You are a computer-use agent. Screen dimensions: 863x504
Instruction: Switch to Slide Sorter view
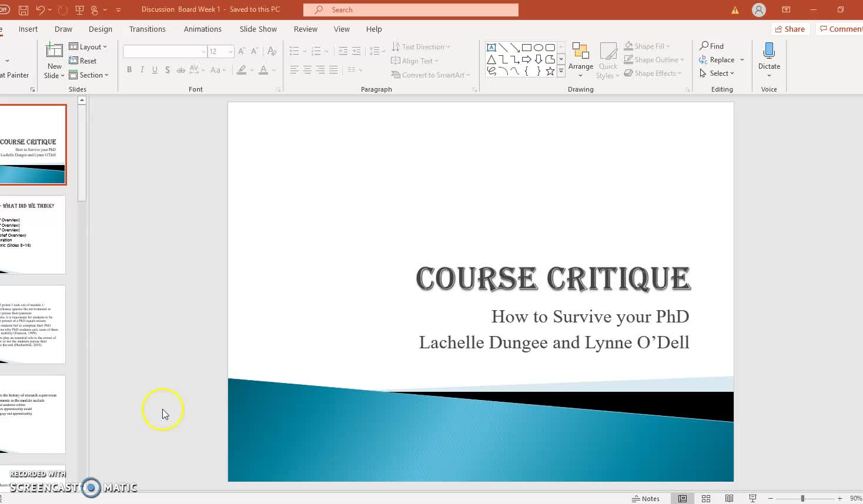(706, 498)
